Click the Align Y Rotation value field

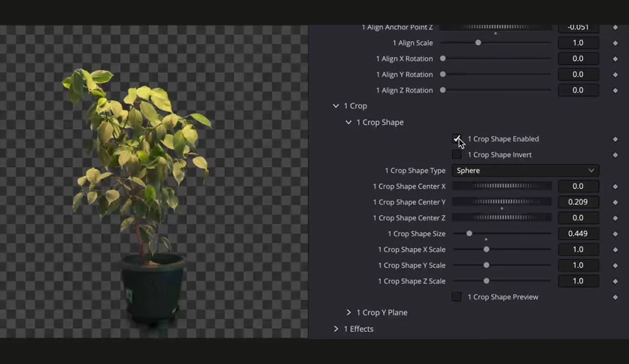point(578,74)
